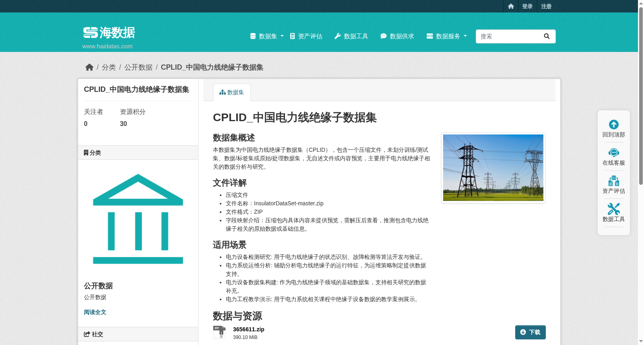Go to 公开数据 in breadcrumb
Viewport: 644px width, 345px height.
click(138, 67)
